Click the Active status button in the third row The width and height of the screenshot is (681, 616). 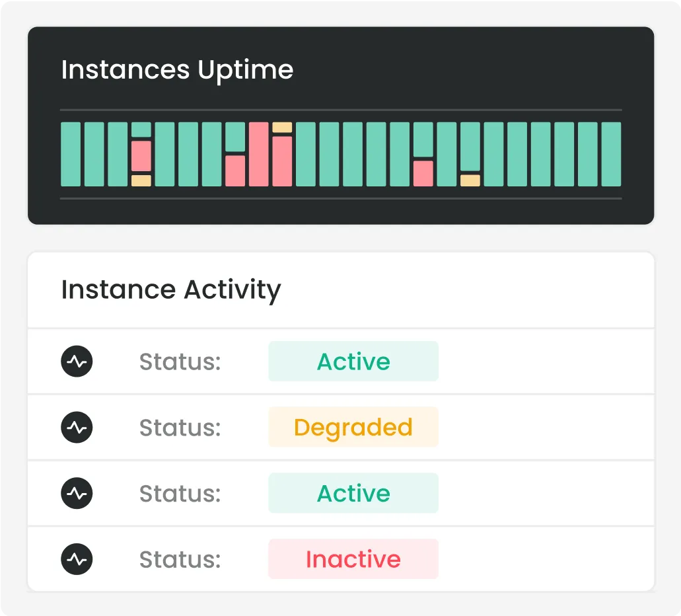pyautogui.click(x=353, y=493)
